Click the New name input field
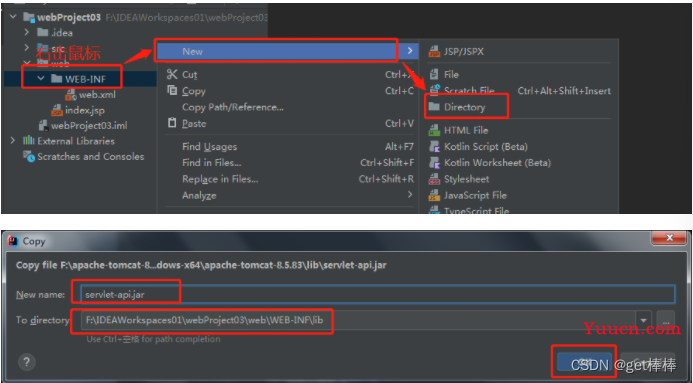The width and height of the screenshot is (693, 383). pyautogui.click(x=378, y=294)
